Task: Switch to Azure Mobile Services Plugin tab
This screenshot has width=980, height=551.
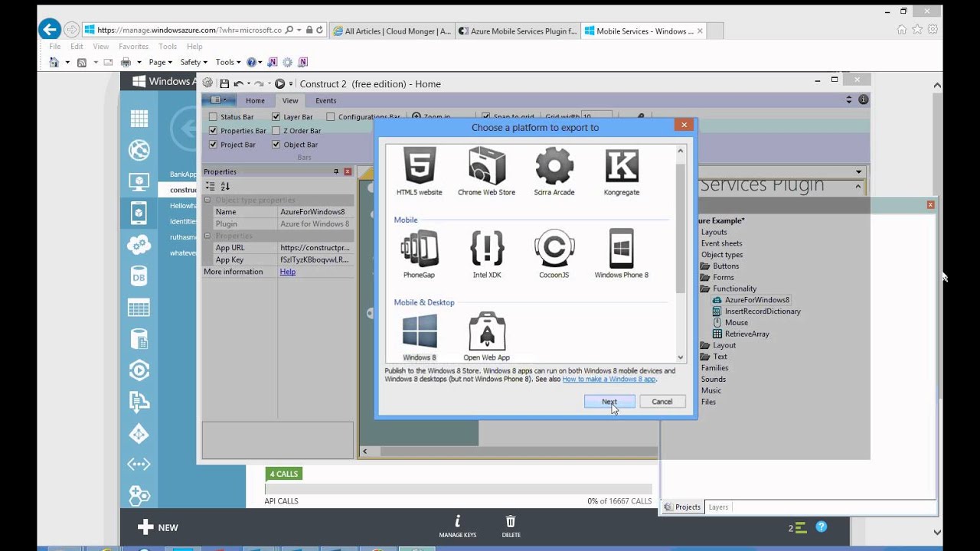Action: 518,31
